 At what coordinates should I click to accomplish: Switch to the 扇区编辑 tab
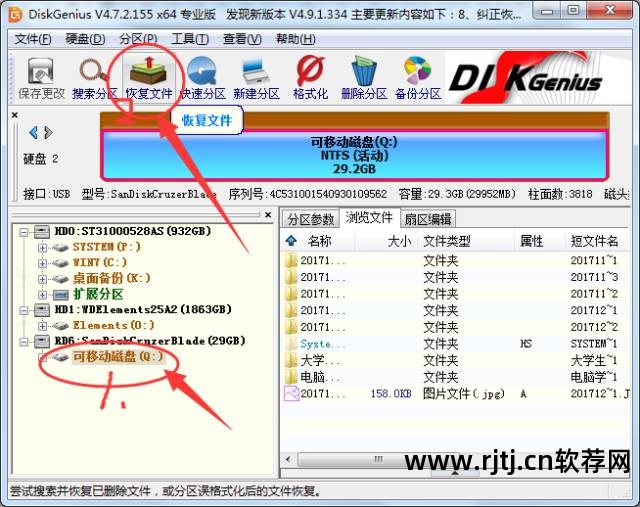[428, 219]
